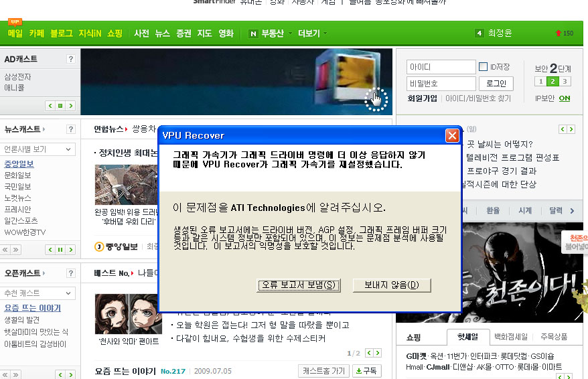Click the AD캐스트 help question icon
This screenshot has width=588, height=379.
[x=70, y=59]
